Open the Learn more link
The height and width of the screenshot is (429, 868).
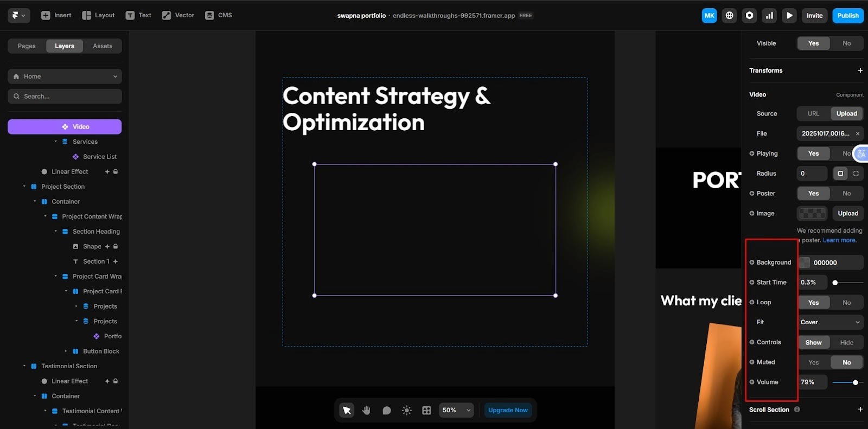840,240
